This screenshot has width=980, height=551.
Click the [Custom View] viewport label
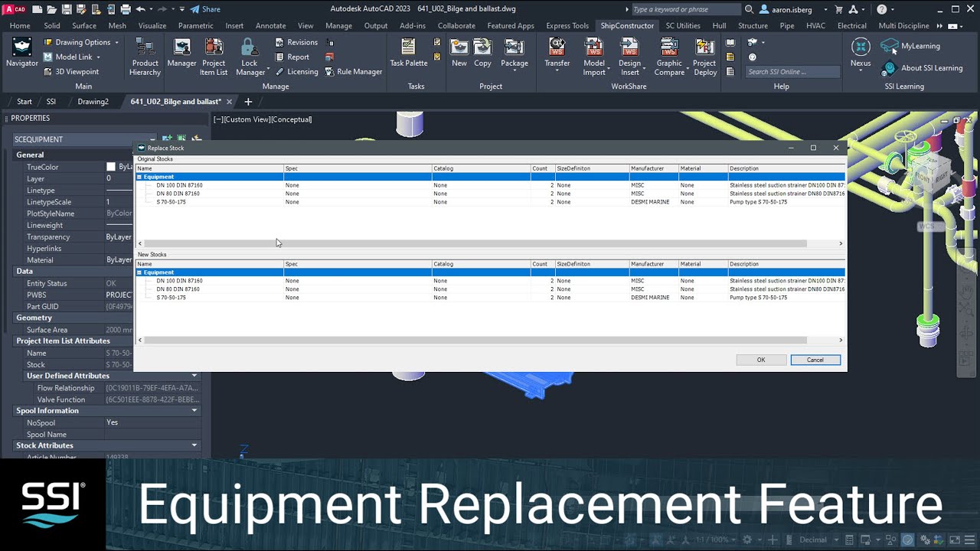[247, 119]
